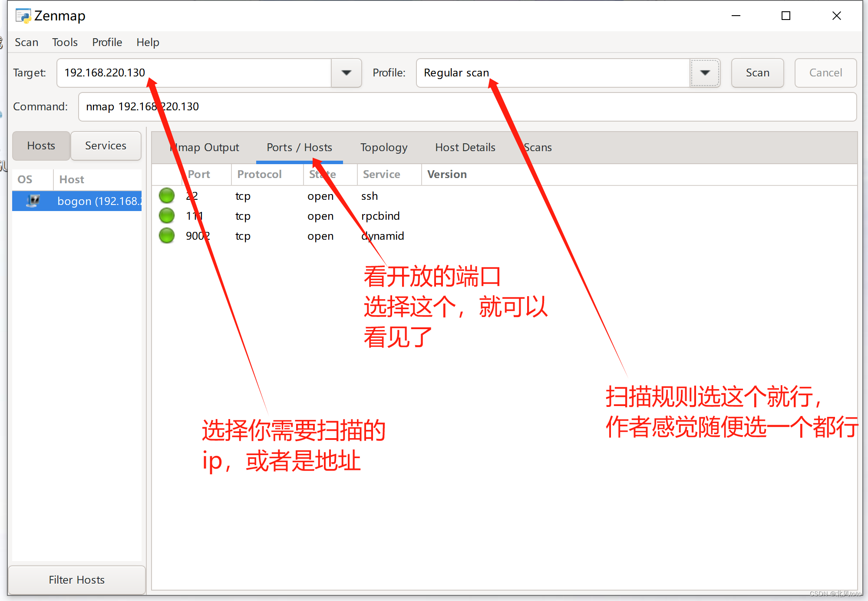Image resolution: width=868 pixels, height=601 pixels.
Task: Click the Cancel button
Action: pos(825,73)
